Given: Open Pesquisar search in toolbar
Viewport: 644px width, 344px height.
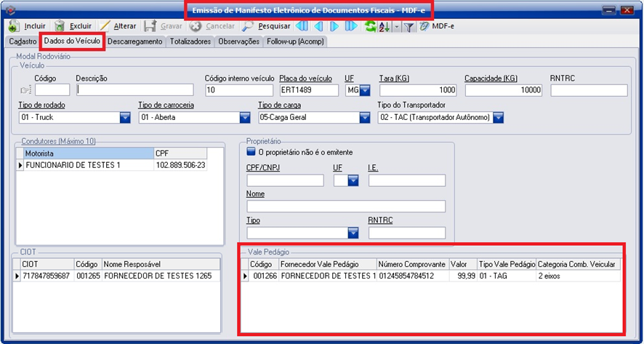Looking at the screenshot, I should pos(266,26).
